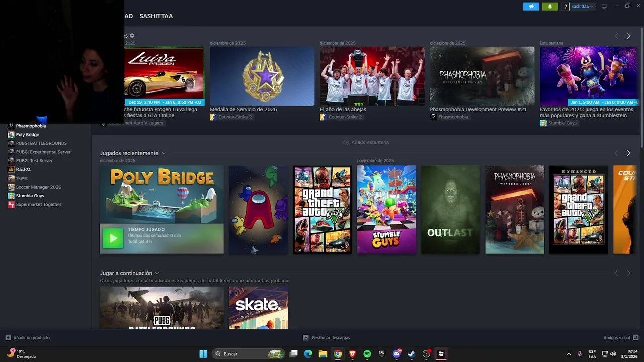Switch to Big Picture mode monitor icon
The width and height of the screenshot is (644, 362).
pyautogui.click(x=604, y=6)
